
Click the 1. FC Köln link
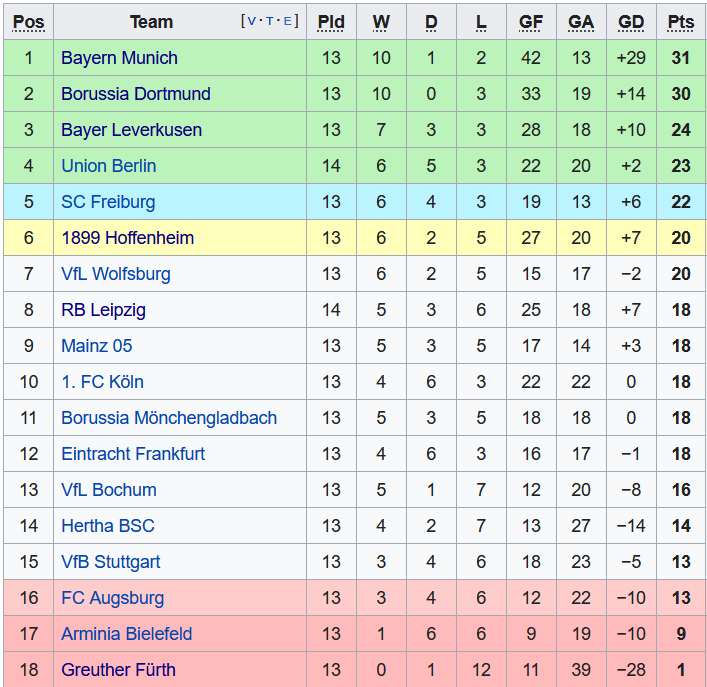(x=102, y=382)
